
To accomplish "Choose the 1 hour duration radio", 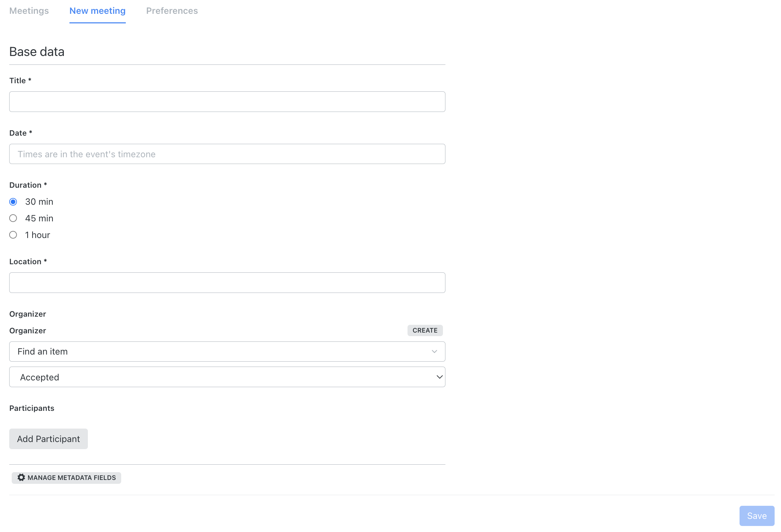I will 13,235.
